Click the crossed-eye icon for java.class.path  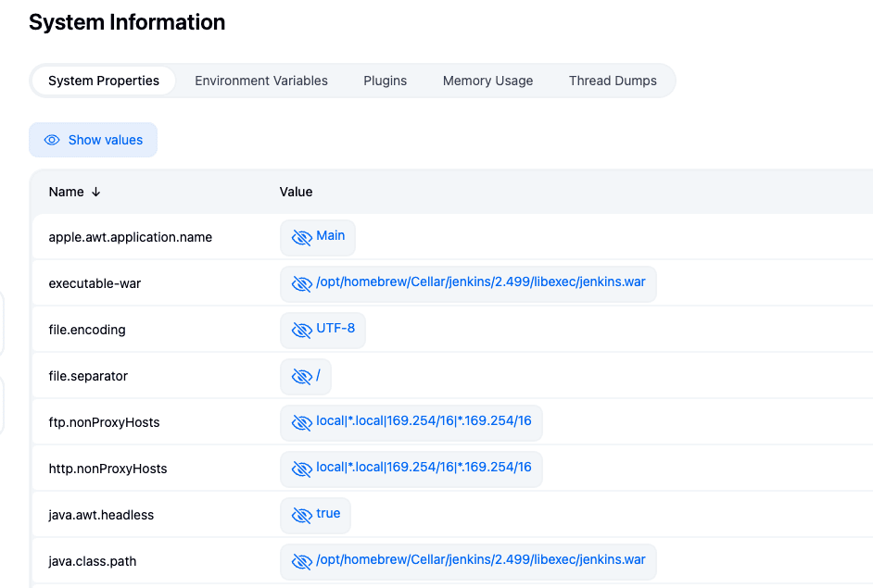(x=301, y=561)
